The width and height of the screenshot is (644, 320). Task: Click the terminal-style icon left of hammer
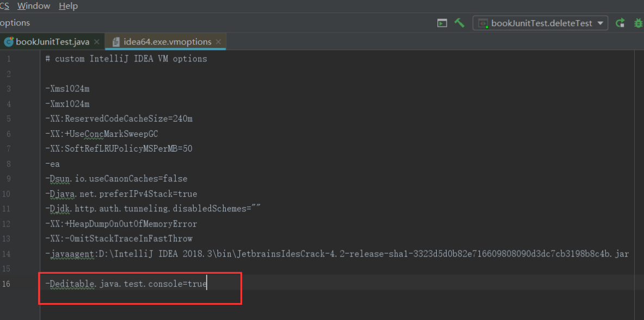point(442,23)
